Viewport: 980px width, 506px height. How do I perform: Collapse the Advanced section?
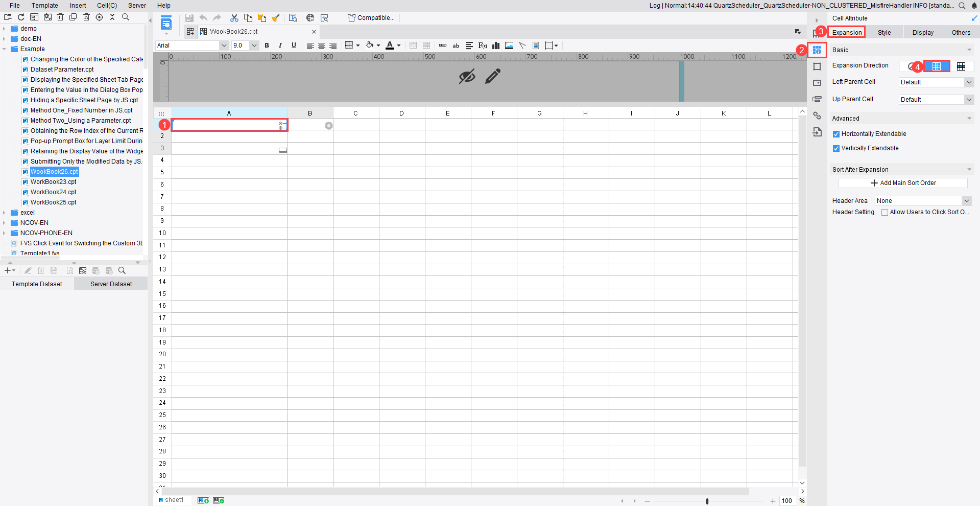pos(969,118)
